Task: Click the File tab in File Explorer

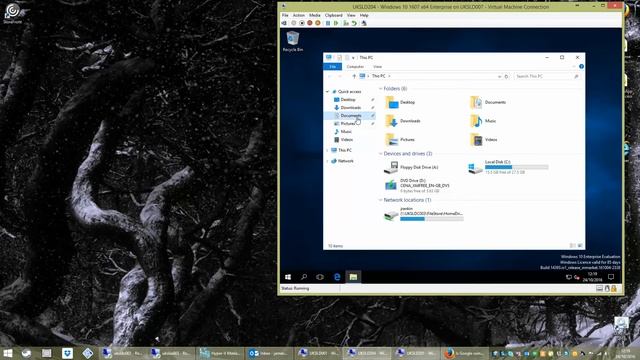Action: [x=333, y=67]
